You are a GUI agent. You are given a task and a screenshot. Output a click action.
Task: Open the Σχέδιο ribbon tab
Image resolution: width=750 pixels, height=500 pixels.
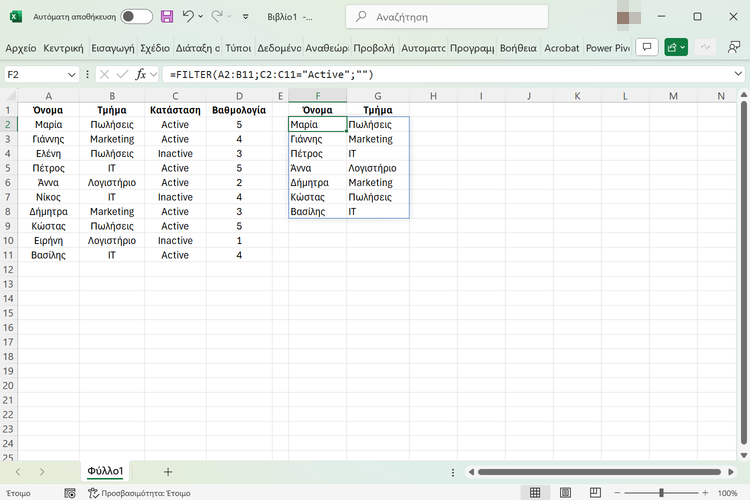[x=154, y=48]
